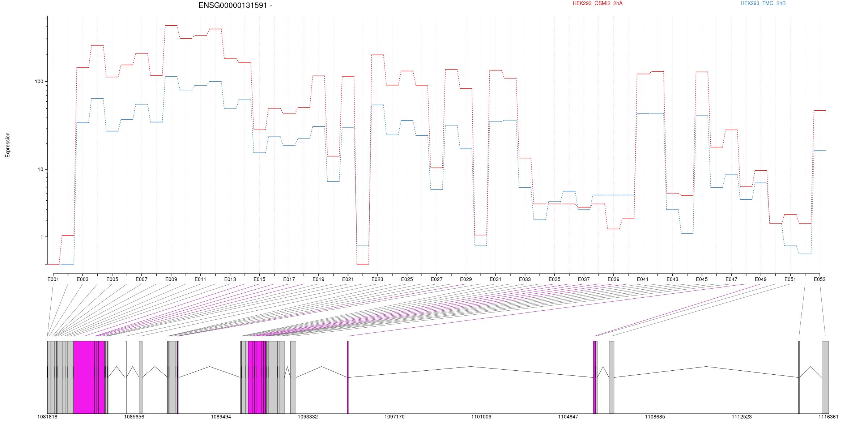Click the y-axis tick label 100
This screenshot has width=868, height=434.
click(39, 81)
